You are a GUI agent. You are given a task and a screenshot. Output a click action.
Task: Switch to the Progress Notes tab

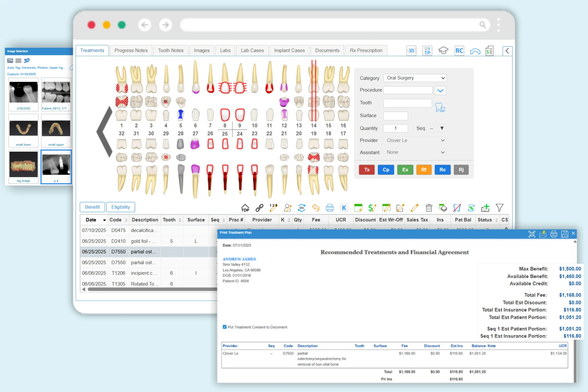click(x=131, y=50)
